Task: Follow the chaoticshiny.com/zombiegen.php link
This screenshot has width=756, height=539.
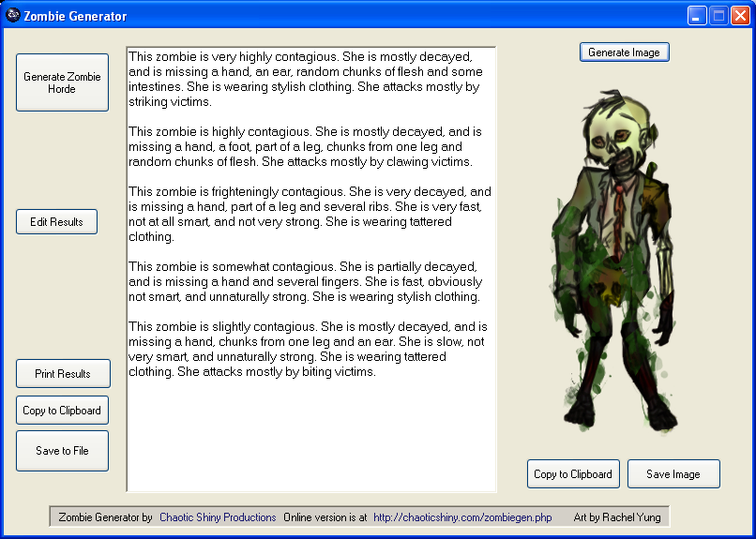Action: click(462, 517)
